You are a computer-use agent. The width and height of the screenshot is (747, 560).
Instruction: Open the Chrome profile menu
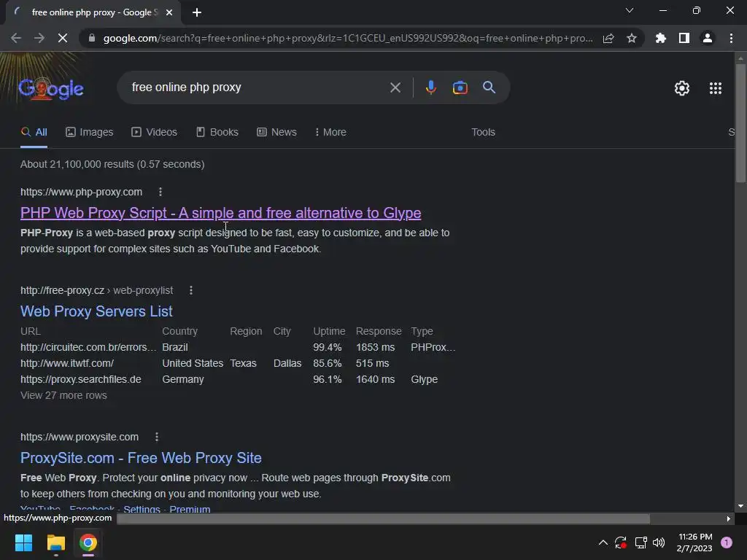708,38
